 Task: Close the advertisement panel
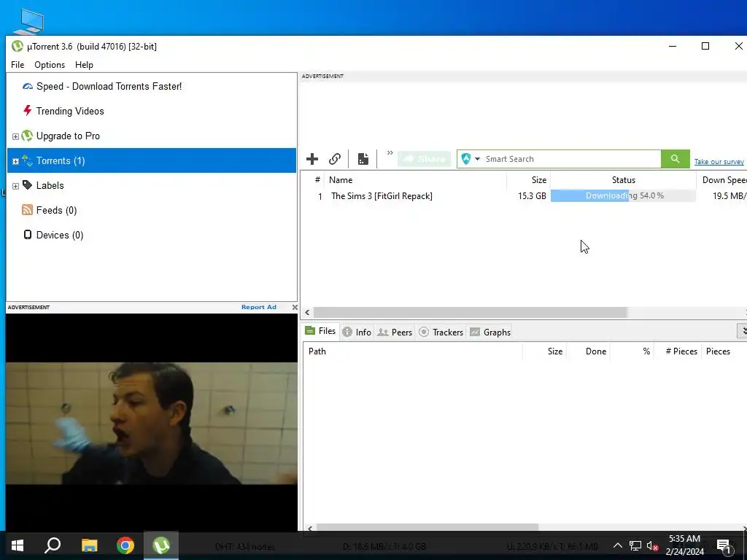point(295,307)
